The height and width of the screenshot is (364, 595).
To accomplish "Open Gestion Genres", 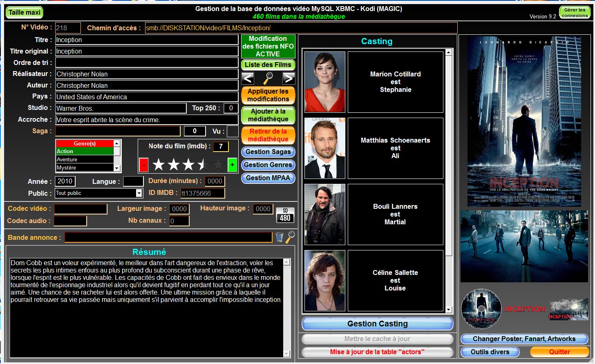I will (268, 165).
